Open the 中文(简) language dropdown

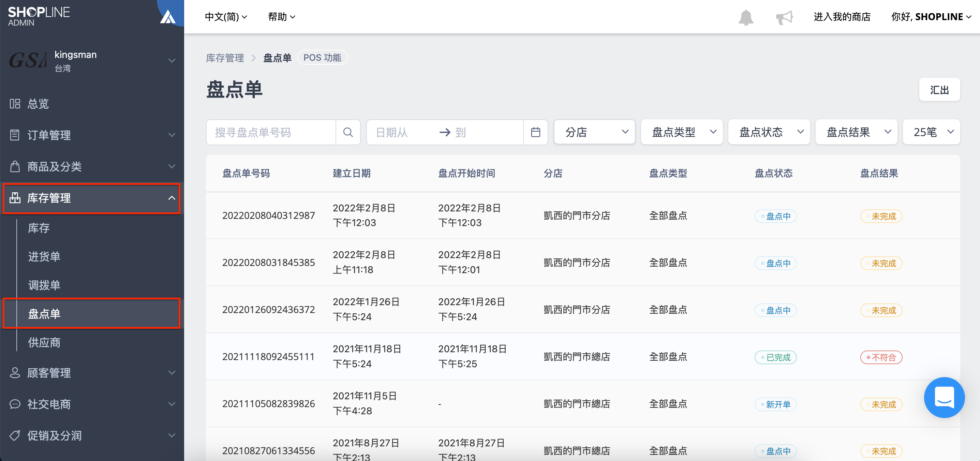pos(226,17)
